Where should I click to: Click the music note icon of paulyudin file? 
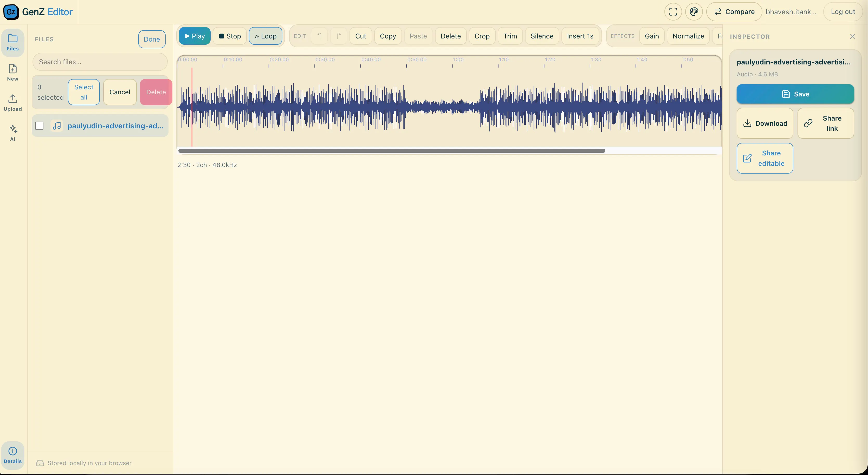pyautogui.click(x=57, y=126)
